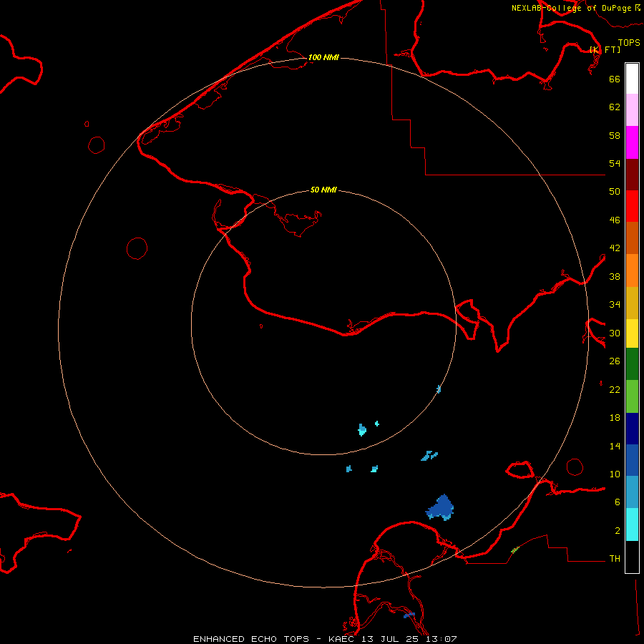The image size is (644, 644).
Task: Click the white color swatch in the legend
Action: coord(632,79)
